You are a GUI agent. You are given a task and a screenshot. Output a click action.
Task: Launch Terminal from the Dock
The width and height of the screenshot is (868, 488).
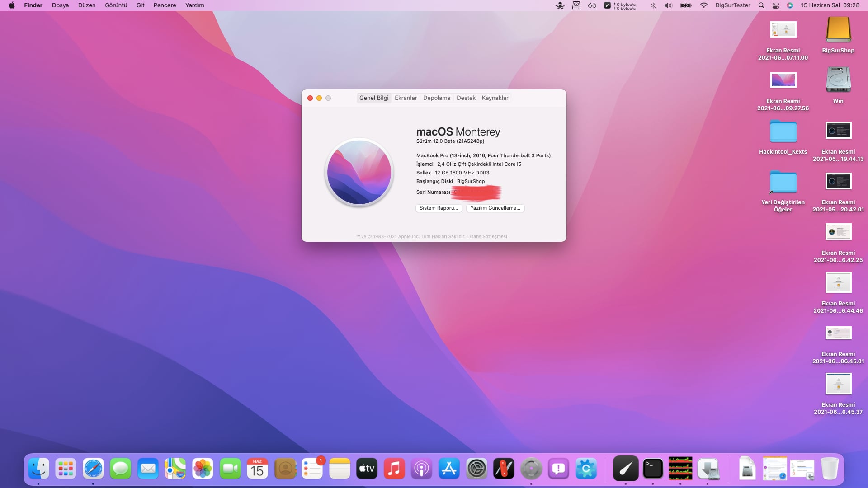pos(653,469)
